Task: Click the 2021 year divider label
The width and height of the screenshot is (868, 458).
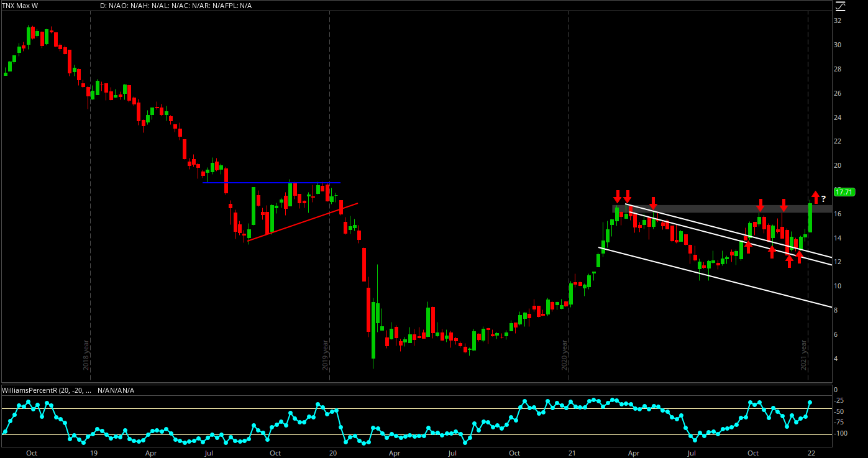Action: point(804,354)
